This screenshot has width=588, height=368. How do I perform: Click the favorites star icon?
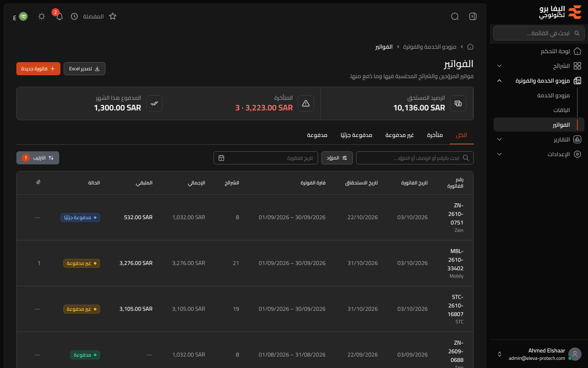tap(113, 16)
